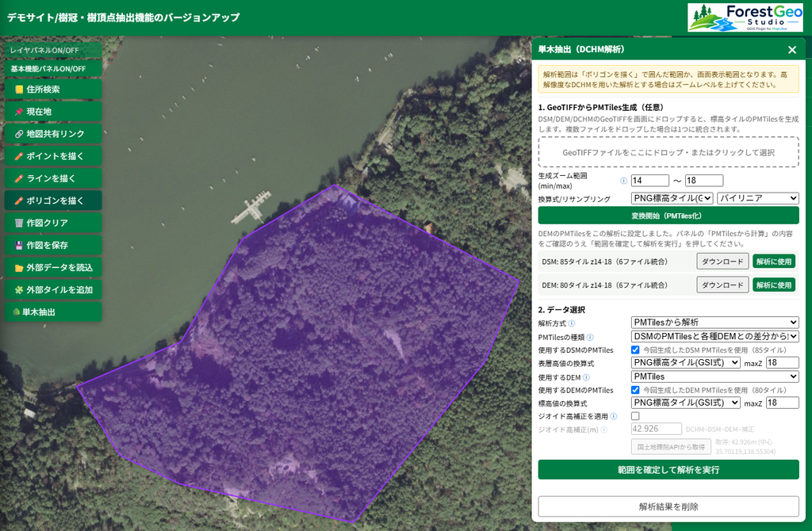Uncheck 今回生成したDEM PMTilesを使用 checkbox
This screenshot has width=812, height=531.
pos(635,390)
